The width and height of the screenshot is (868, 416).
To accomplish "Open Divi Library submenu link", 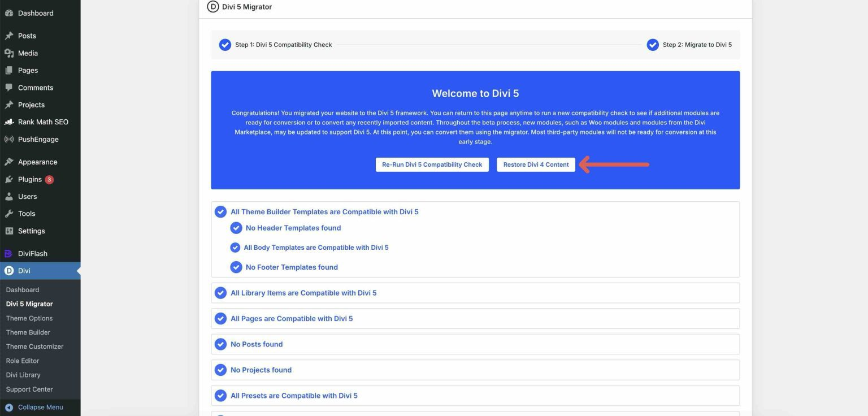I will pyautogui.click(x=23, y=375).
